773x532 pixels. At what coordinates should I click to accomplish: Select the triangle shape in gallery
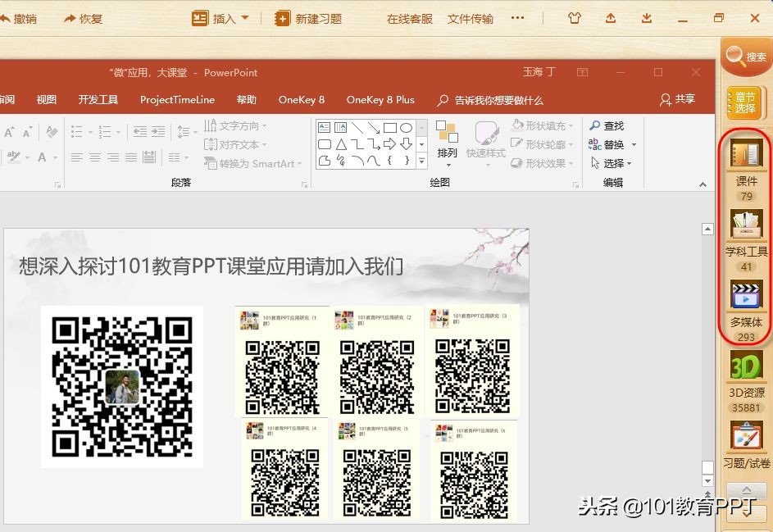[341, 144]
